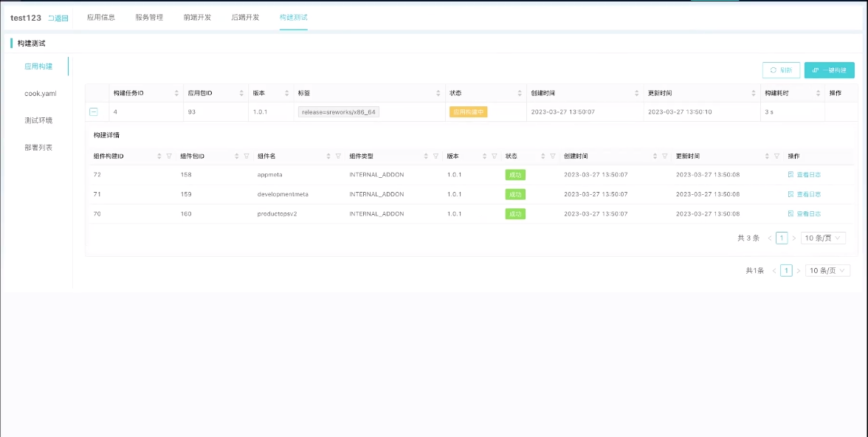The image size is (868, 437).
Task: Click the filter icon on 组件构建ID column
Action: coord(169,156)
